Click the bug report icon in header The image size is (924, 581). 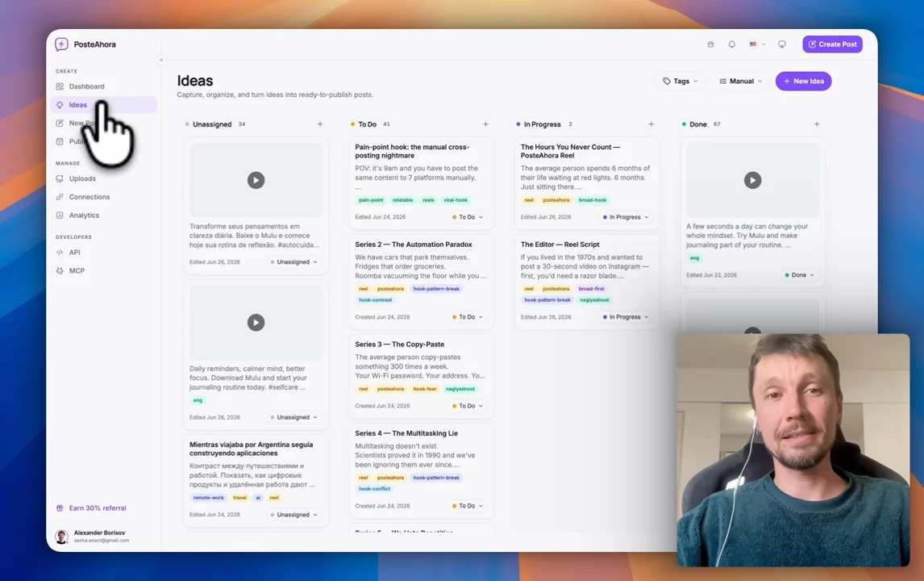710,44
